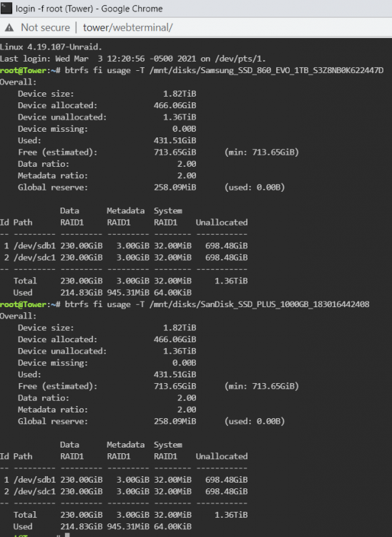Click the "Unallocated" column header in Samsung table

click(222, 223)
